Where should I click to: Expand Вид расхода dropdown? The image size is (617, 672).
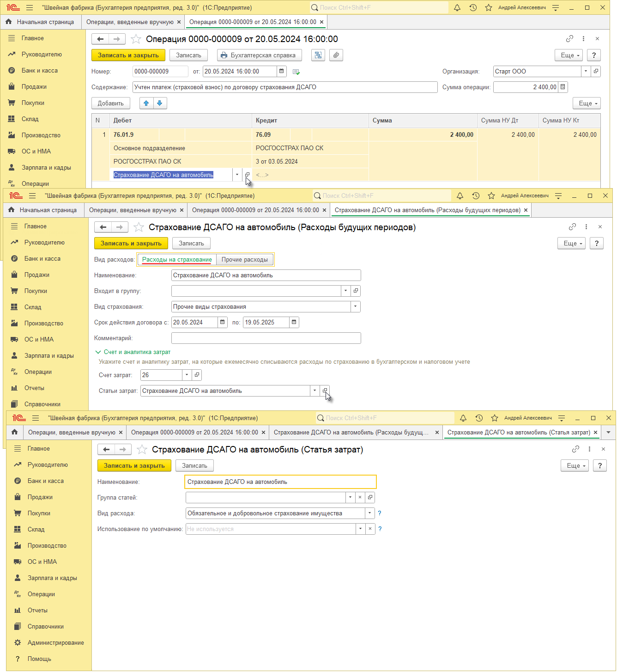tap(370, 513)
